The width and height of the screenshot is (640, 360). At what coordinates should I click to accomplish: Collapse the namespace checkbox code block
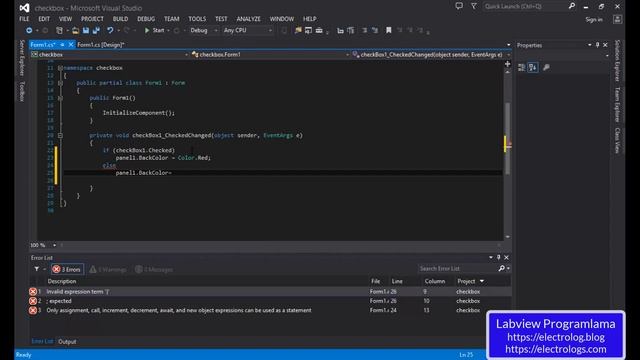(60, 68)
